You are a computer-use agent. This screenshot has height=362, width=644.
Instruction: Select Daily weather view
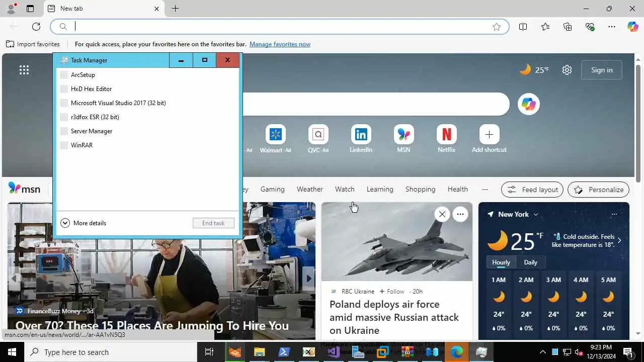coord(530,262)
